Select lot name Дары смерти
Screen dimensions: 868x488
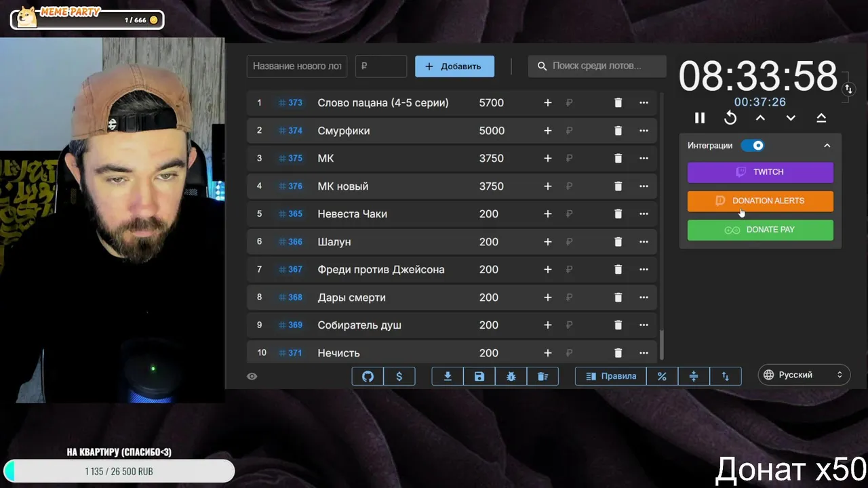tap(351, 298)
